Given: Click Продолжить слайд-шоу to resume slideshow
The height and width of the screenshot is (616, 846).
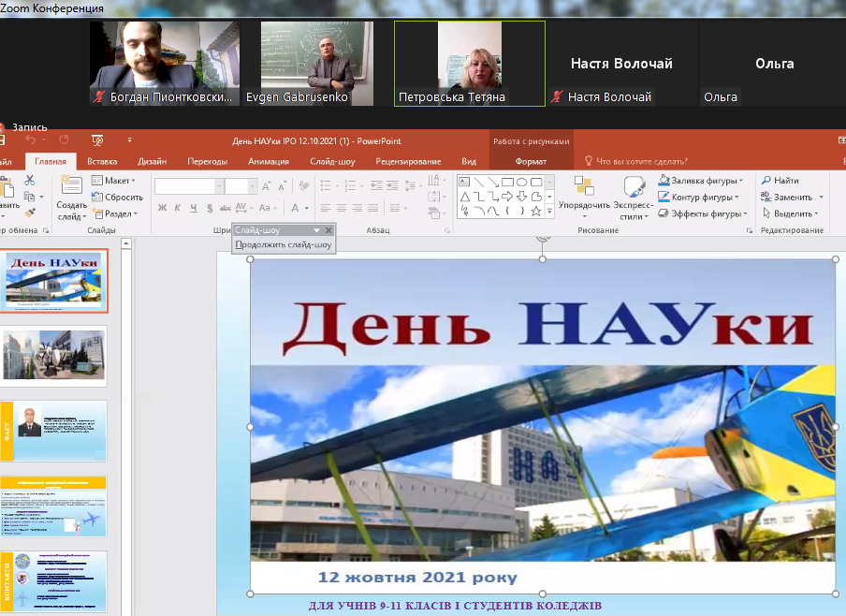Looking at the screenshot, I should [284, 245].
